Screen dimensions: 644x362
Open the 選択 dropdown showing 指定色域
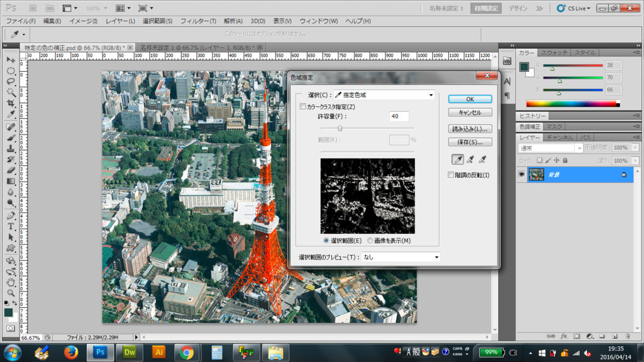pyautogui.click(x=384, y=95)
